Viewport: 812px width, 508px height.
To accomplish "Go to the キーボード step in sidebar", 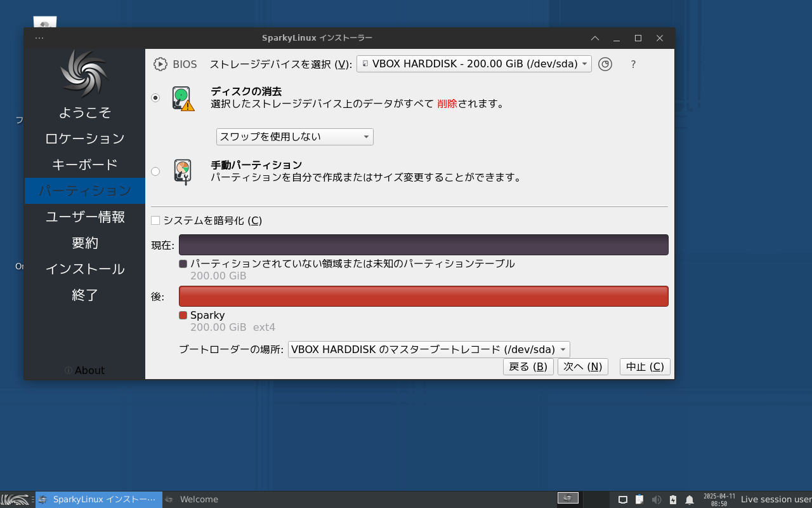I will tap(85, 164).
